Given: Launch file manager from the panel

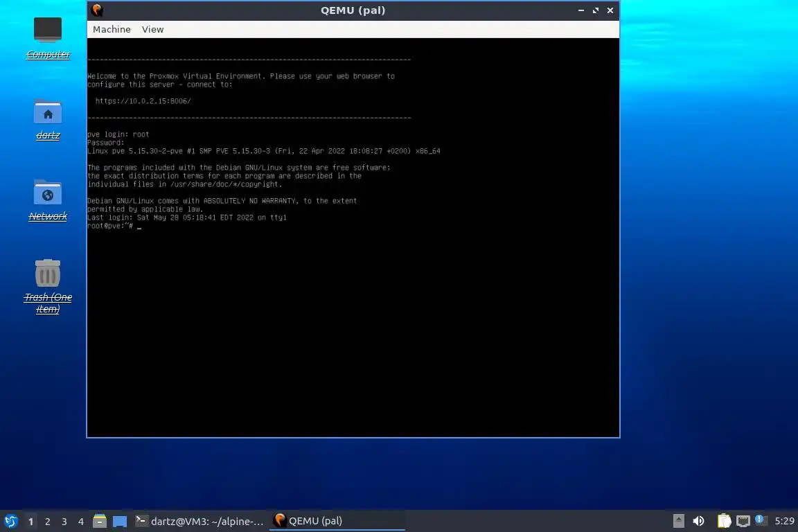Looking at the screenshot, I should click(100, 521).
